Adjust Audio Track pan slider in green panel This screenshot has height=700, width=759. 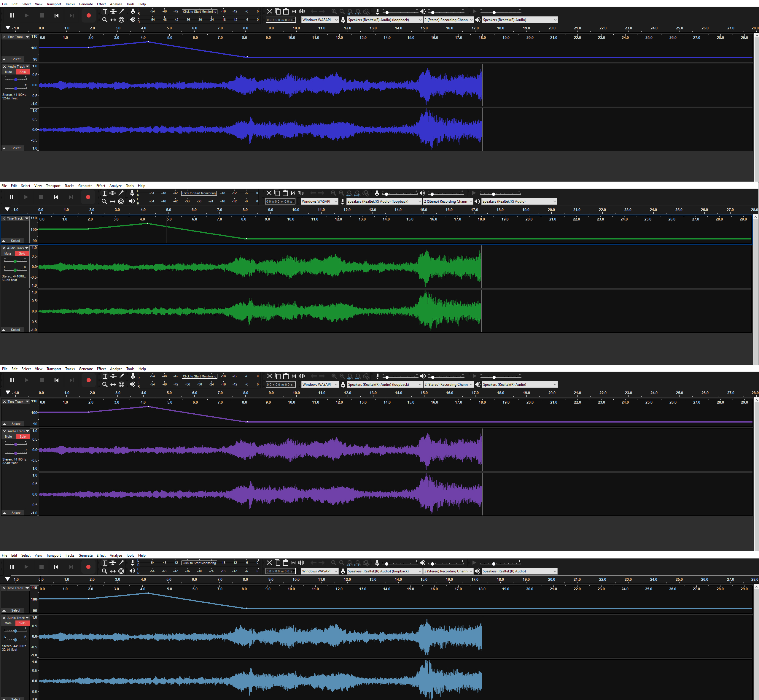(x=15, y=270)
